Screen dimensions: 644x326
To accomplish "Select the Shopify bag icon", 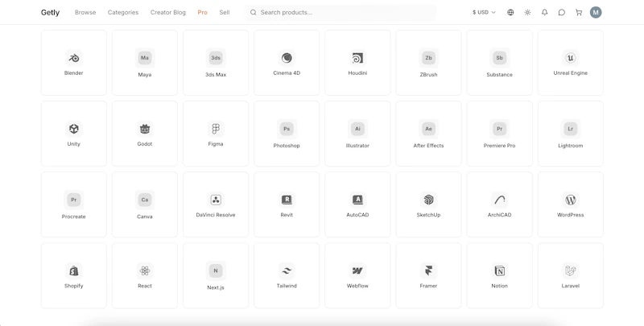I will click(x=74, y=271).
